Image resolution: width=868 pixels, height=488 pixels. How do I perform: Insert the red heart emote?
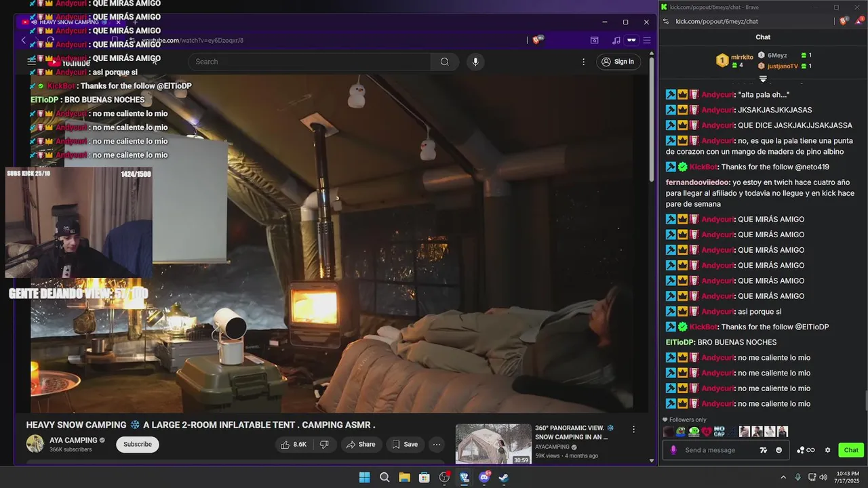tap(707, 432)
